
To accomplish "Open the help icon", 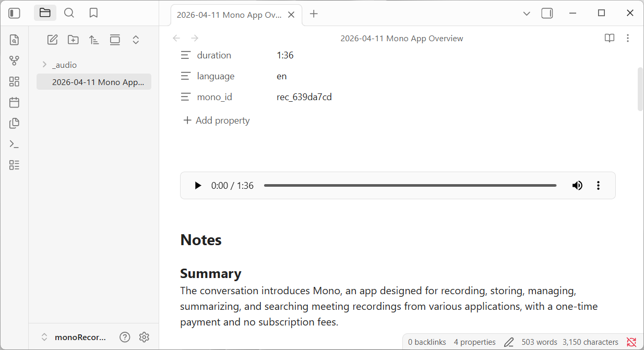I will 125,337.
